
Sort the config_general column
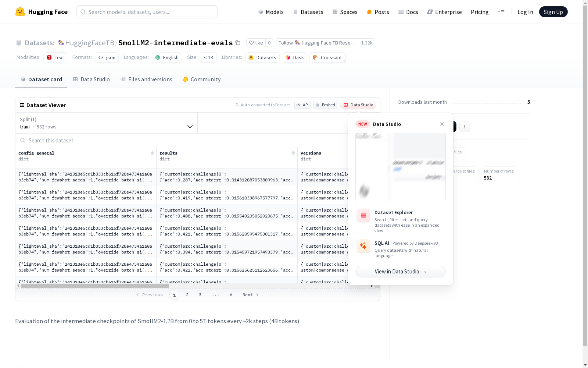(152, 153)
